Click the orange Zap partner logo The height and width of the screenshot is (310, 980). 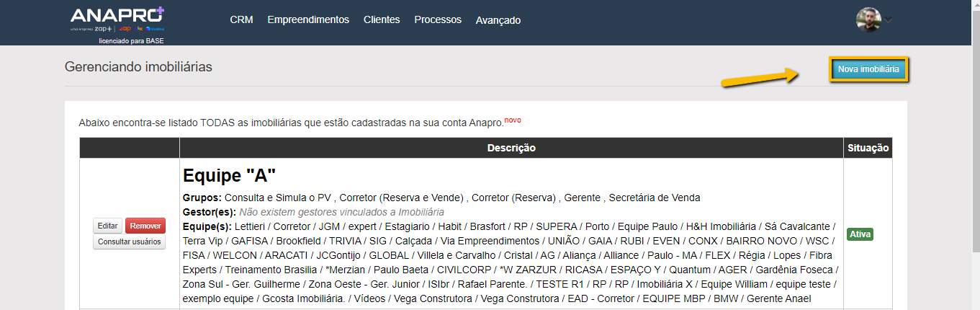tap(124, 29)
